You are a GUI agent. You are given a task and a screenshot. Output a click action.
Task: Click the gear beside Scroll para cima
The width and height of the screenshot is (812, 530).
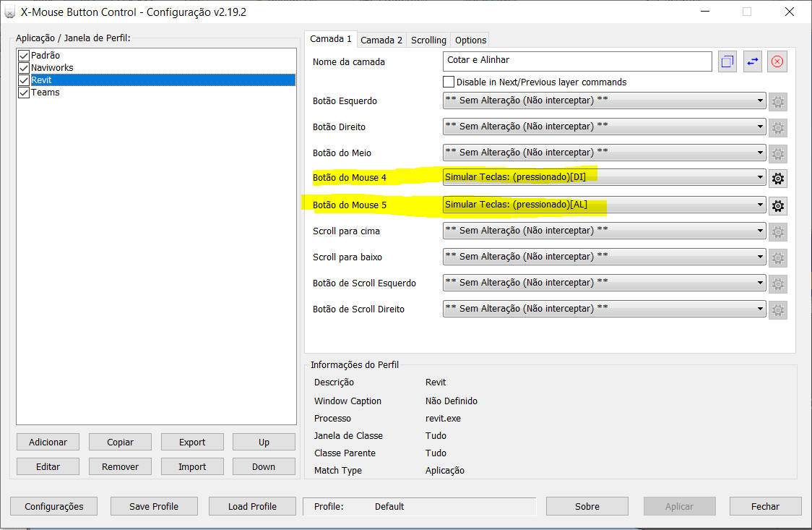click(777, 231)
